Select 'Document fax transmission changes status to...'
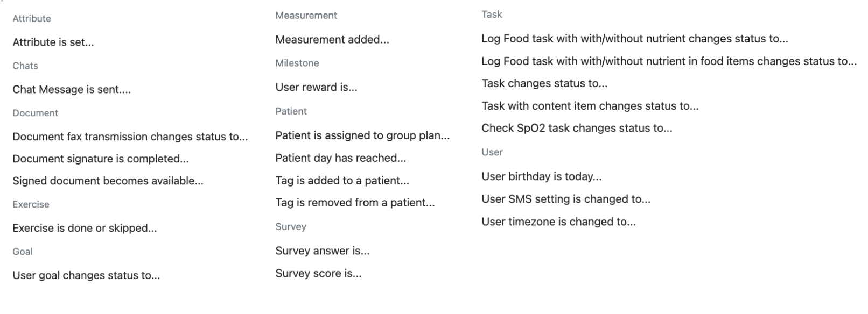Viewport: 868px width, 314px height. pos(130,137)
